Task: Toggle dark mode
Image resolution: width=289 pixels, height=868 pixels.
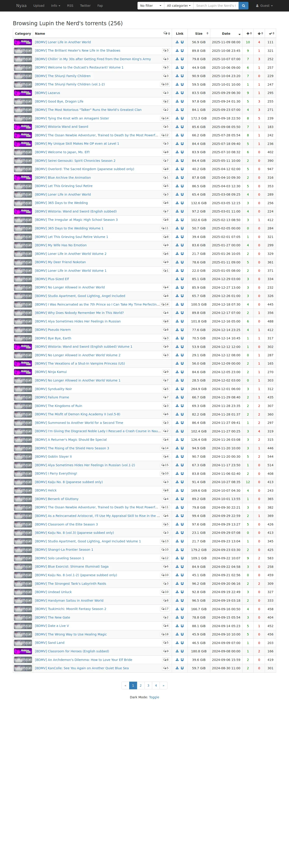Action: (154, 697)
